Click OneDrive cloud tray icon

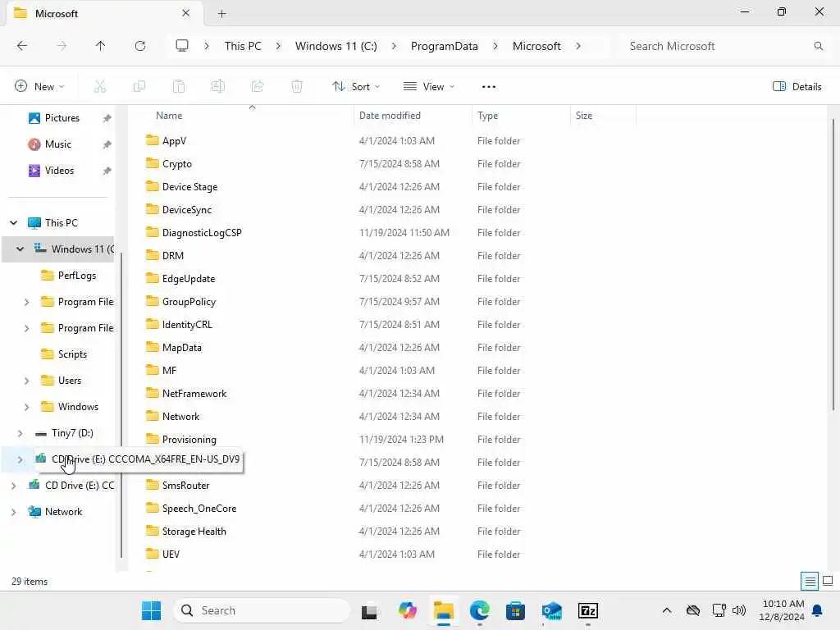point(692,610)
